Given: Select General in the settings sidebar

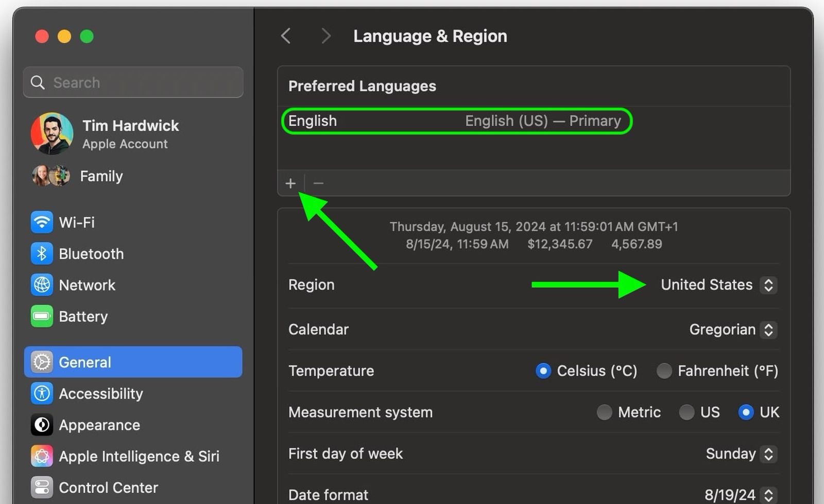Looking at the screenshot, I should [85, 362].
